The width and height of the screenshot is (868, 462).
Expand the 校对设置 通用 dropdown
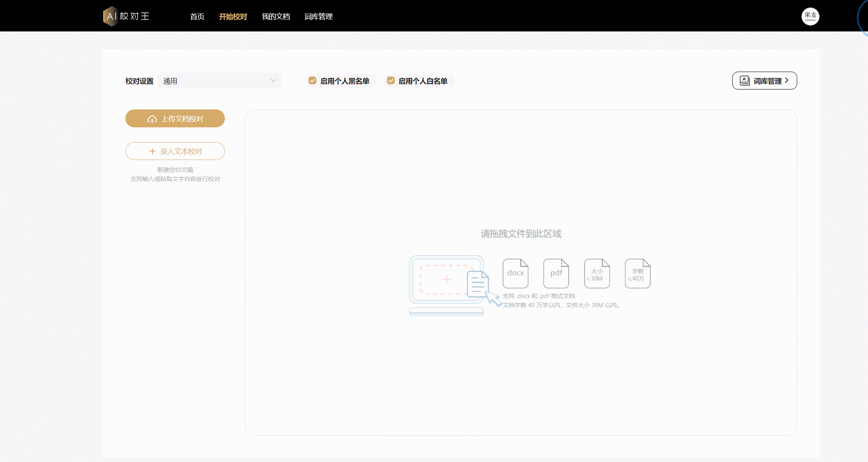coord(219,81)
